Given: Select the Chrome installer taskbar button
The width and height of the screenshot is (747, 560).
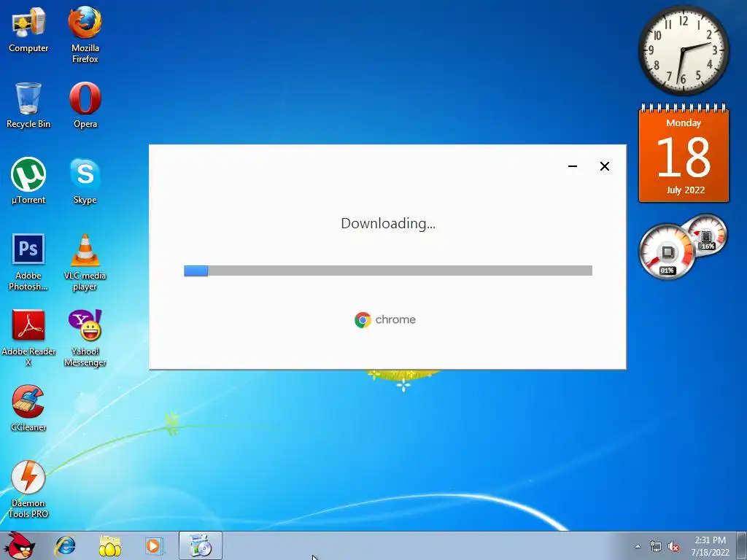Looking at the screenshot, I should [201, 545].
